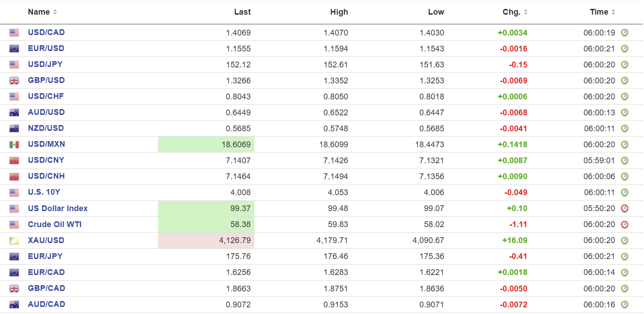The height and width of the screenshot is (314, 644).
Task: Click the Australian flag icon beside AUD/CAD
Action: (x=14, y=305)
